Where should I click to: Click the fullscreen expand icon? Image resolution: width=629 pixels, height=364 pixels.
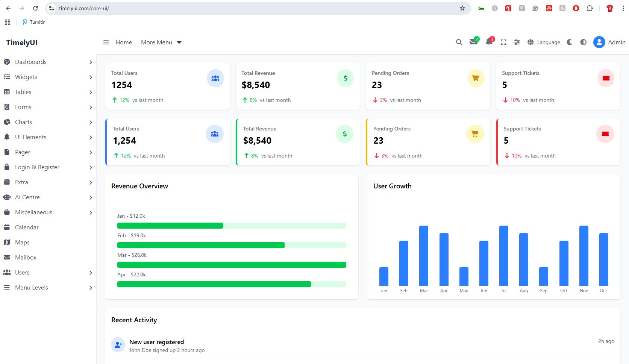click(x=503, y=42)
